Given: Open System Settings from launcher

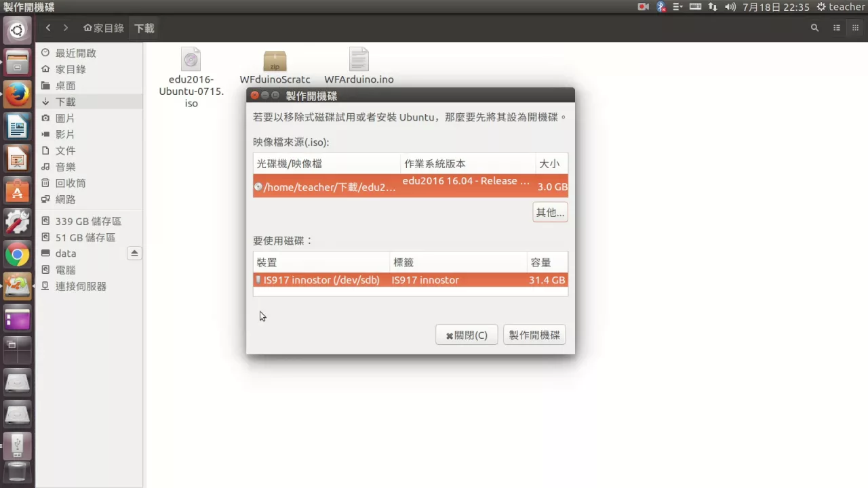Looking at the screenshot, I should point(17,223).
